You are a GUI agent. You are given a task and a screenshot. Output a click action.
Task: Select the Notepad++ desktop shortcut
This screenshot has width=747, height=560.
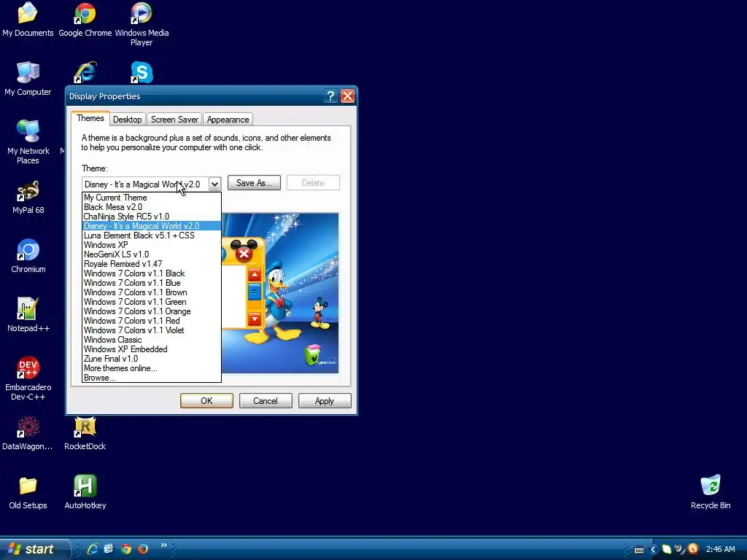coord(28,315)
